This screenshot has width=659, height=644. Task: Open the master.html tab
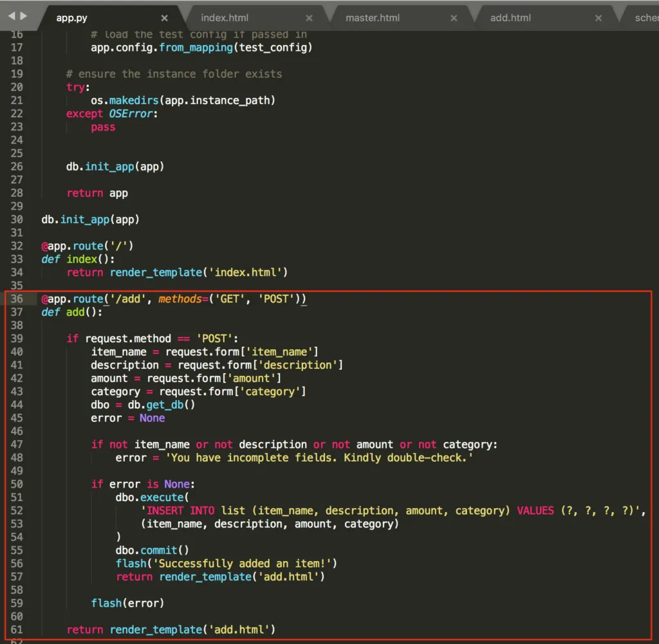[373, 18]
